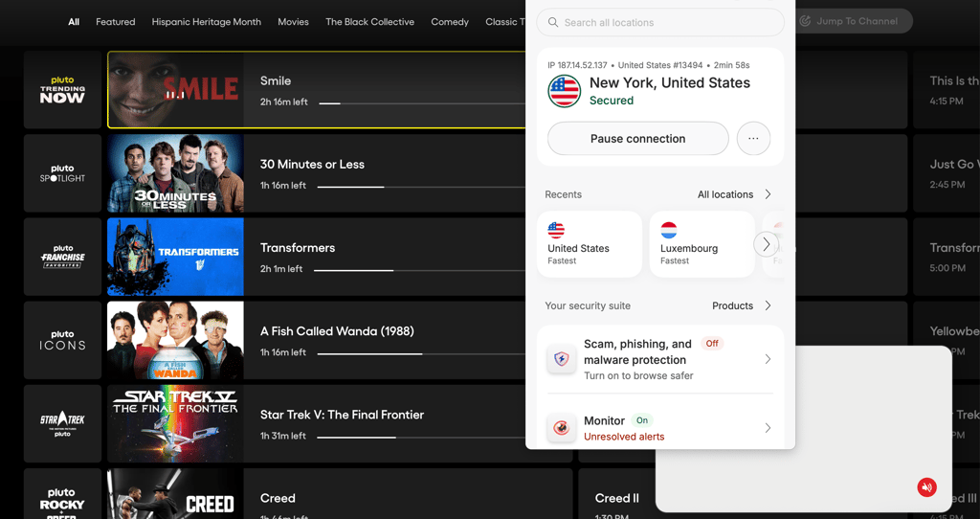Click Star Trek V: The Final Frontier title
Screen dimensions: 980x519
coord(342,415)
